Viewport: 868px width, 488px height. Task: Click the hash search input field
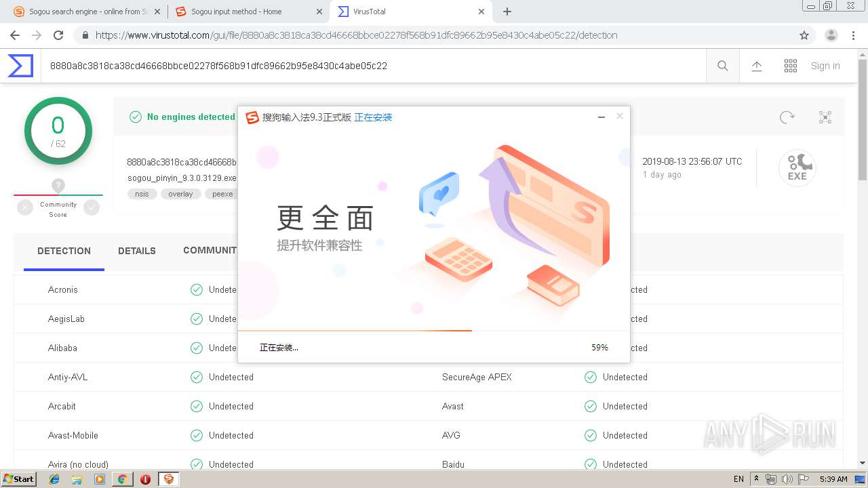373,66
